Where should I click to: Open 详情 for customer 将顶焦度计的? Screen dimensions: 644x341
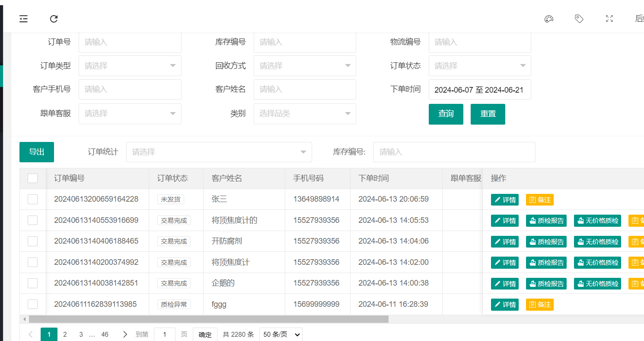505,220
